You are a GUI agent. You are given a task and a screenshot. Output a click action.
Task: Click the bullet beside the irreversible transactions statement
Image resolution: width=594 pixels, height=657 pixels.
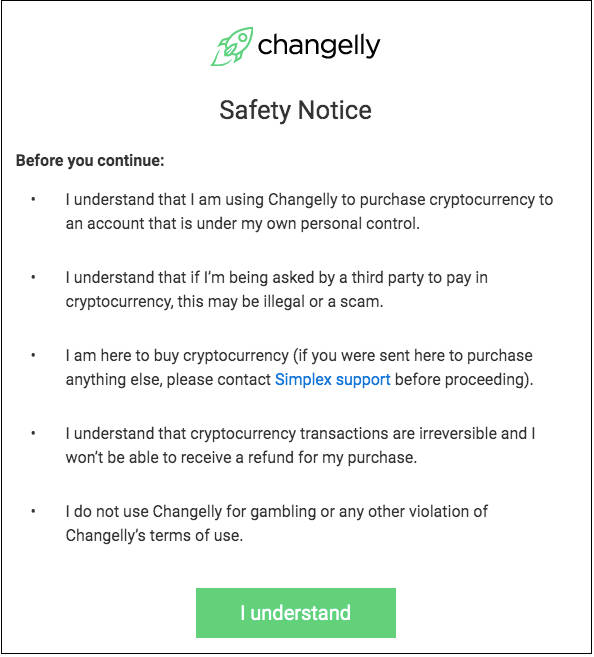click(x=33, y=433)
